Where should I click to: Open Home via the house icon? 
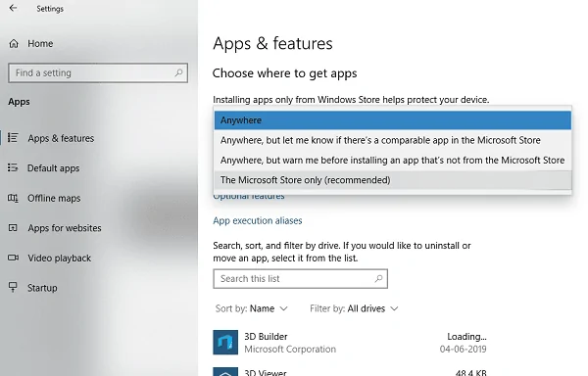14,43
